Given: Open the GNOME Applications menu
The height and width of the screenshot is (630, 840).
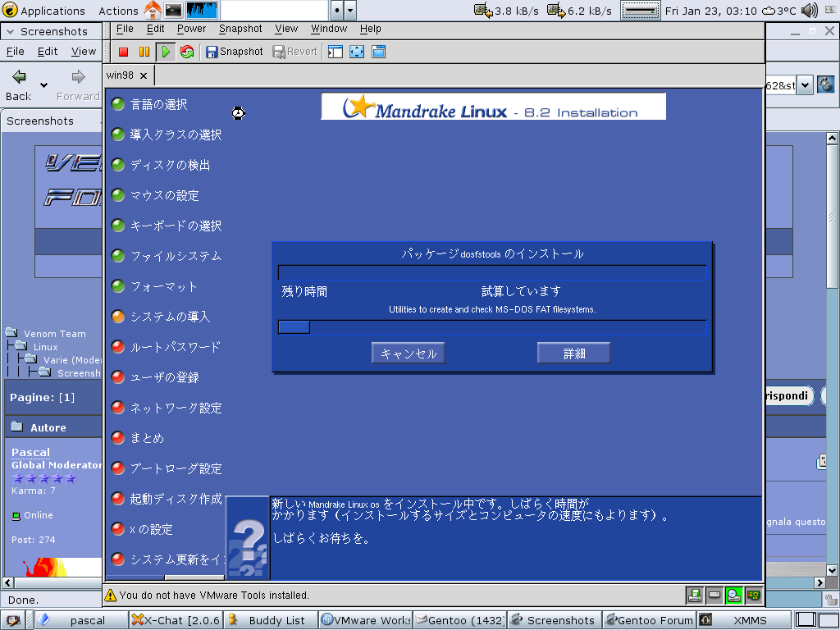Looking at the screenshot, I should [44, 10].
